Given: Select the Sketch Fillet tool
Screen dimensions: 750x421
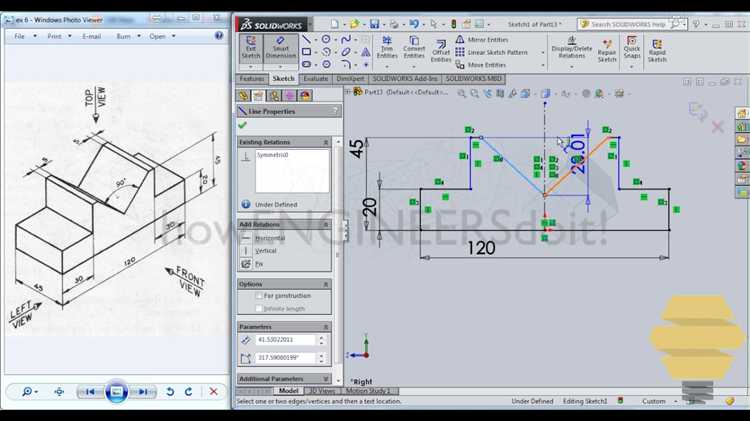Looking at the screenshot, I should click(x=346, y=64).
